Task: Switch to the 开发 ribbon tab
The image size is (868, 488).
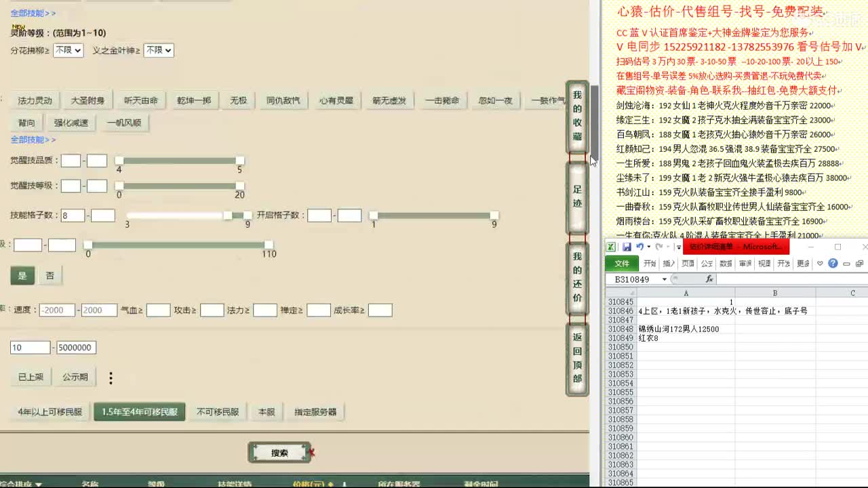Action: point(783,264)
